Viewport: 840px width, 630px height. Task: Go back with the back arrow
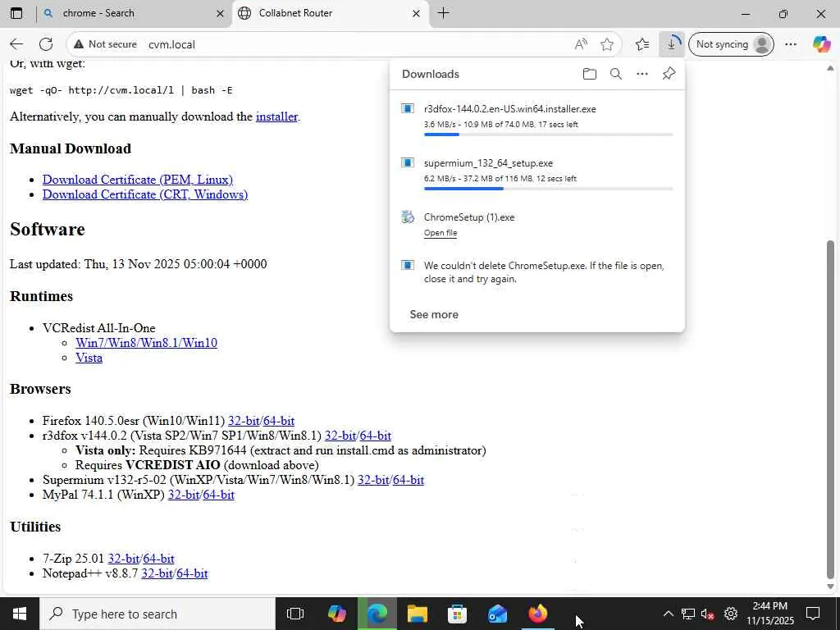pos(16,44)
